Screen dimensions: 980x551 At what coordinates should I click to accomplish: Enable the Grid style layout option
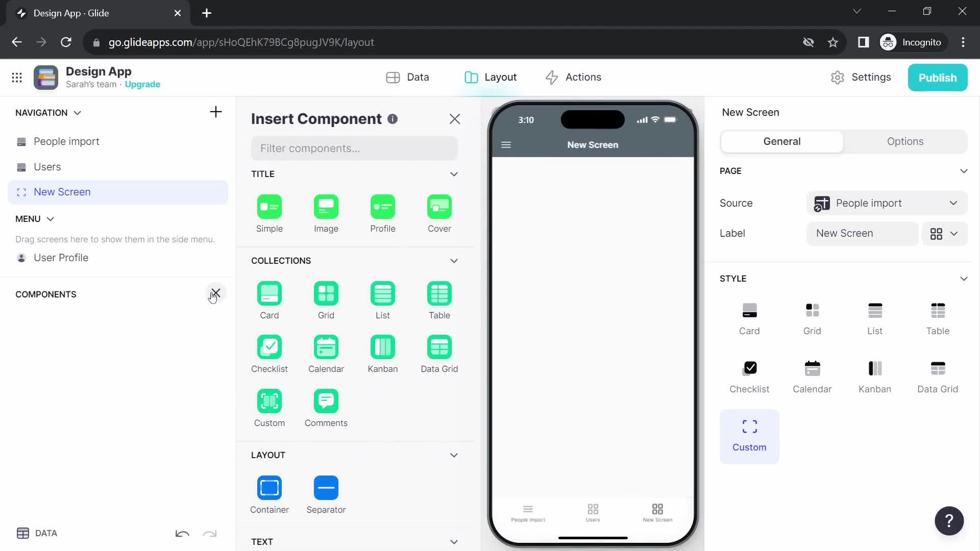813,316
